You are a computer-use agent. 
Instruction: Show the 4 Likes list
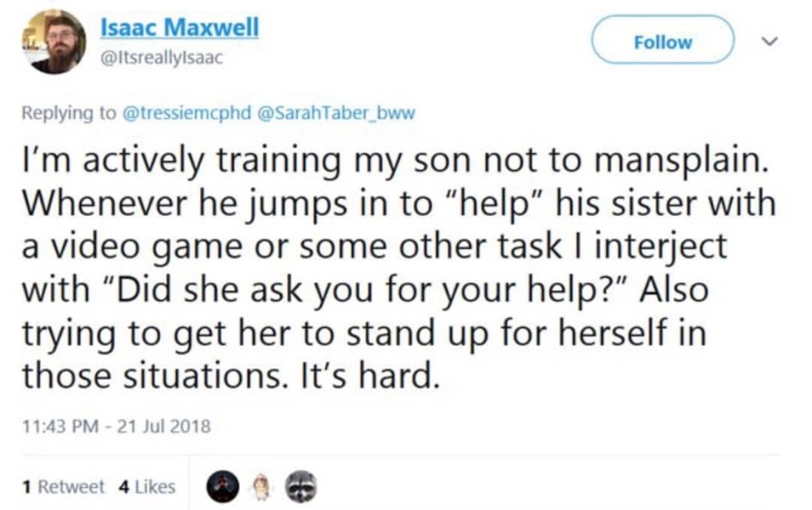(x=147, y=486)
